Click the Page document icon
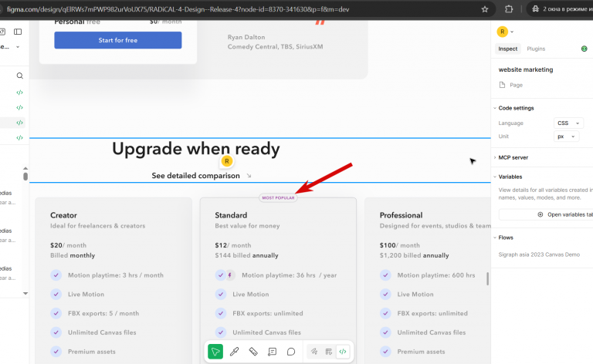Viewport: 593px width, 364px height. (502, 85)
